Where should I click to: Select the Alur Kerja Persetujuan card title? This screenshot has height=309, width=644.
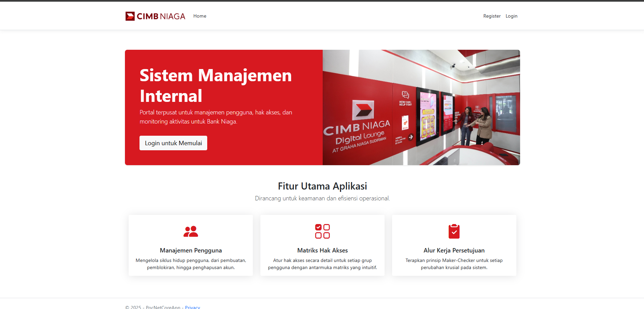pos(454,250)
